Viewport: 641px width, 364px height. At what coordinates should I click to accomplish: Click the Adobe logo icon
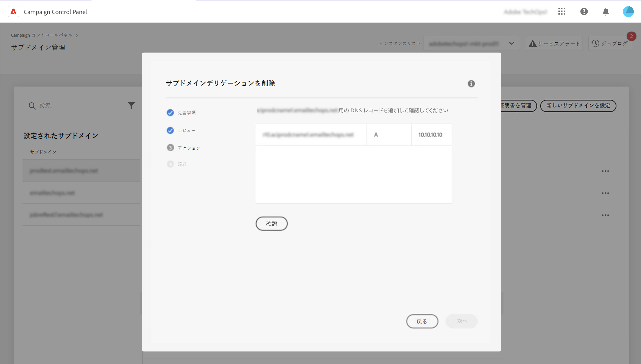pyautogui.click(x=13, y=12)
